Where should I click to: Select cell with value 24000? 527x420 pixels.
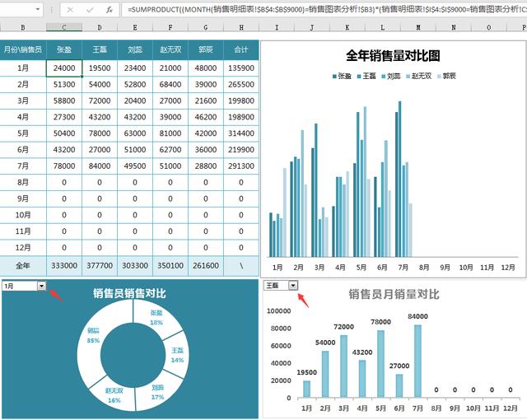pos(64,68)
